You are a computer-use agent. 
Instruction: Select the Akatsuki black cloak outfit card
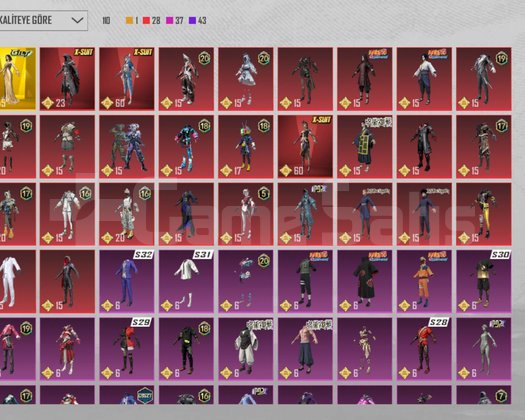[x=365, y=282]
